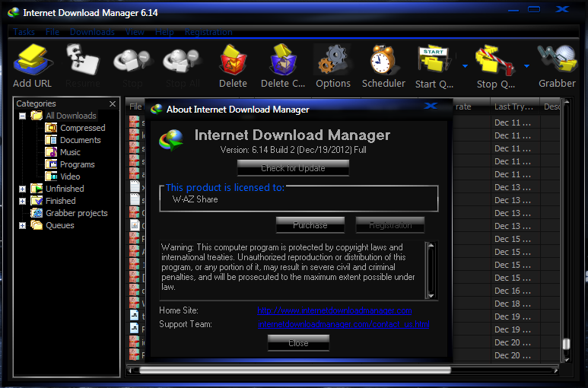Click the 'Dec 16 ...' date cell
588x388 pixels.
pyautogui.click(x=512, y=291)
